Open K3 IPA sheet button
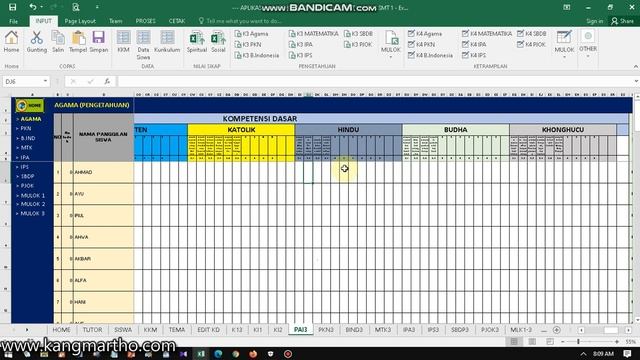Image resolution: width=640 pixels, height=360 pixels. pyautogui.click(x=300, y=44)
